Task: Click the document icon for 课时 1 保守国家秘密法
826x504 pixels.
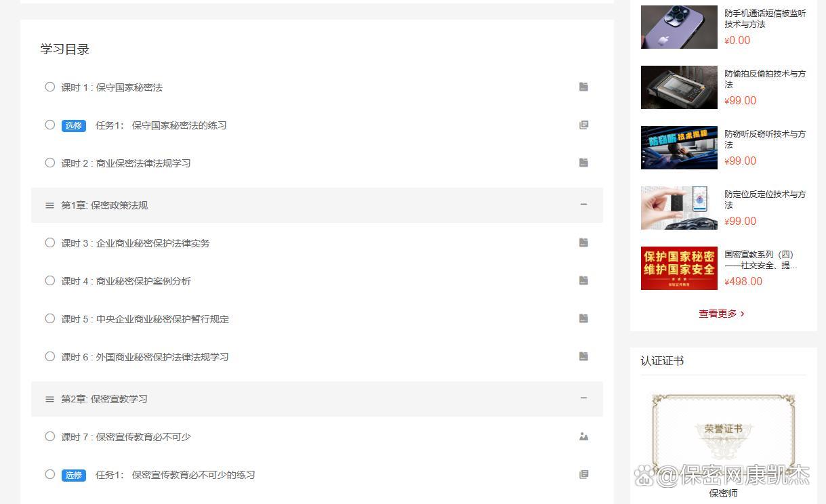Action: point(583,87)
